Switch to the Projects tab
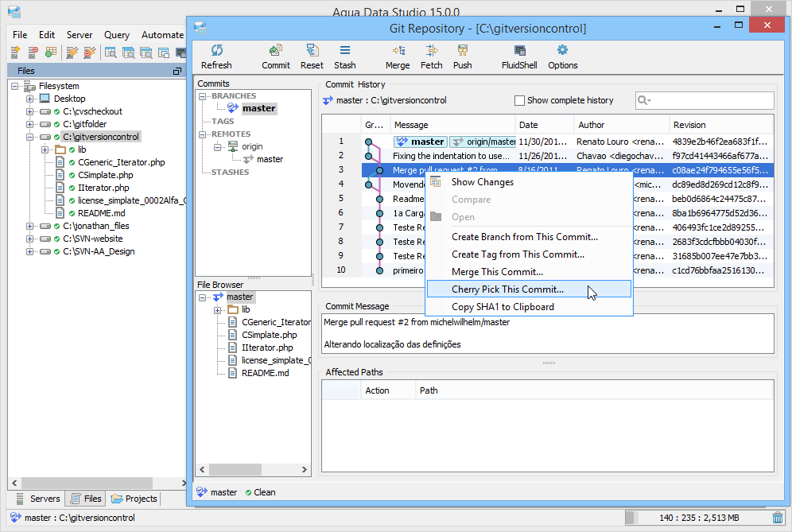Image resolution: width=792 pixels, height=532 pixels. coord(134,499)
